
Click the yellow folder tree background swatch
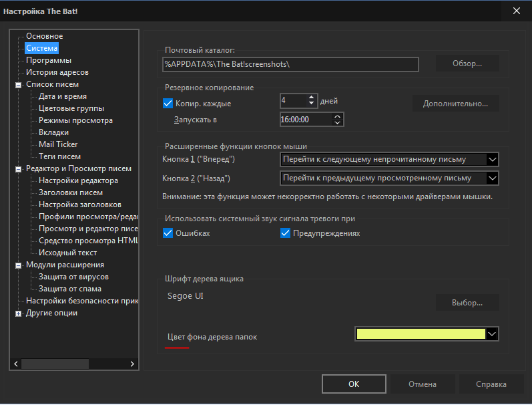(x=421, y=334)
